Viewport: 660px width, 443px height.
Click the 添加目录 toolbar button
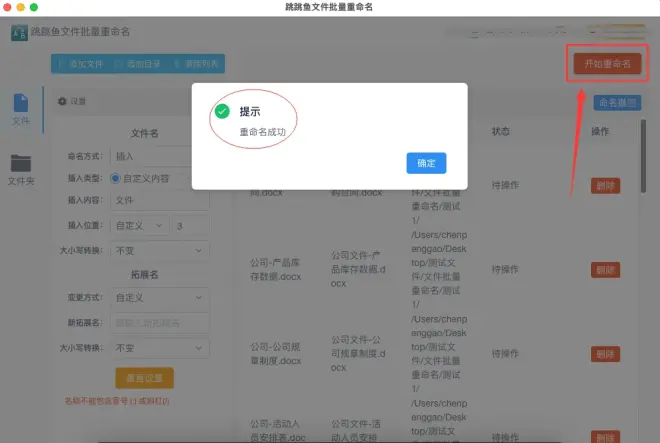[x=138, y=64]
